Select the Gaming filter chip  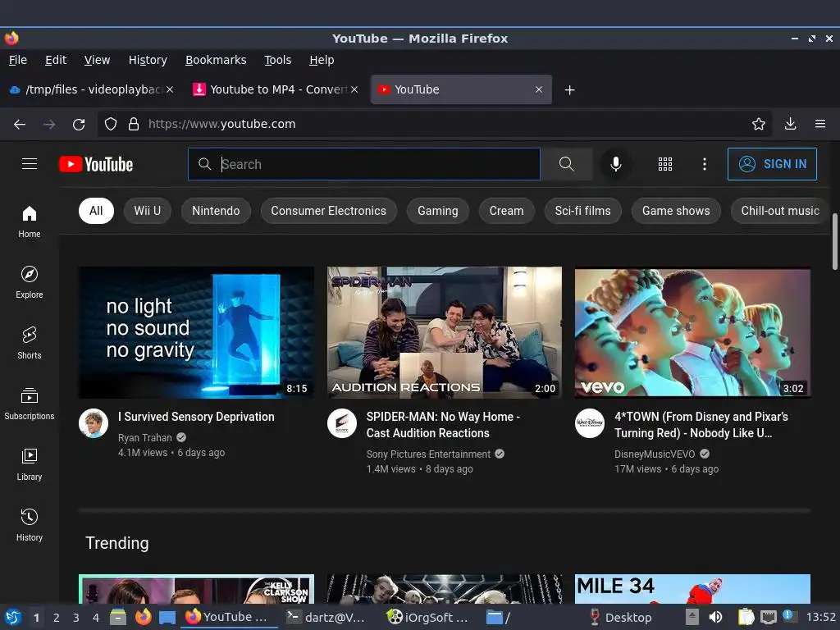click(x=438, y=211)
